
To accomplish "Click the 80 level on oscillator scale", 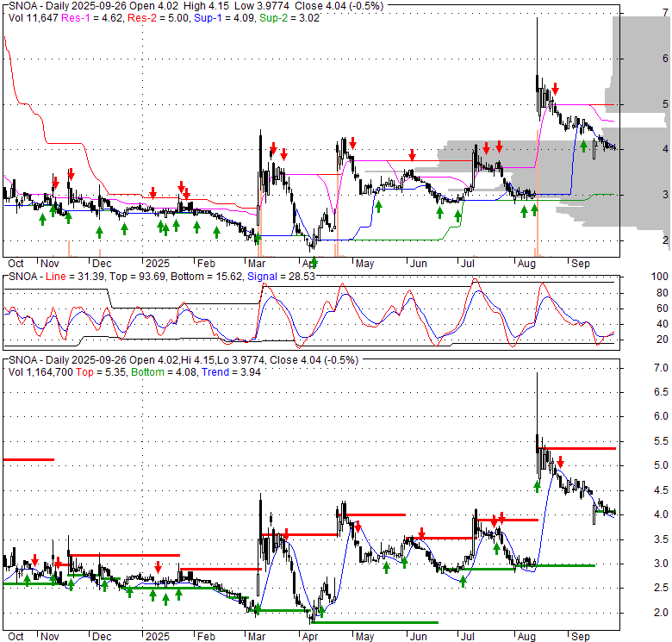I will click(x=663, y=293).
